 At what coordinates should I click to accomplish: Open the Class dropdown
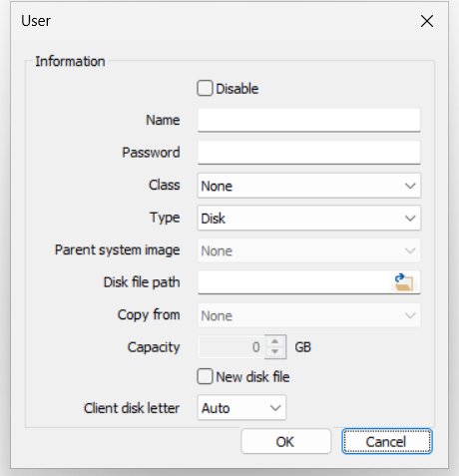(309, 186)
